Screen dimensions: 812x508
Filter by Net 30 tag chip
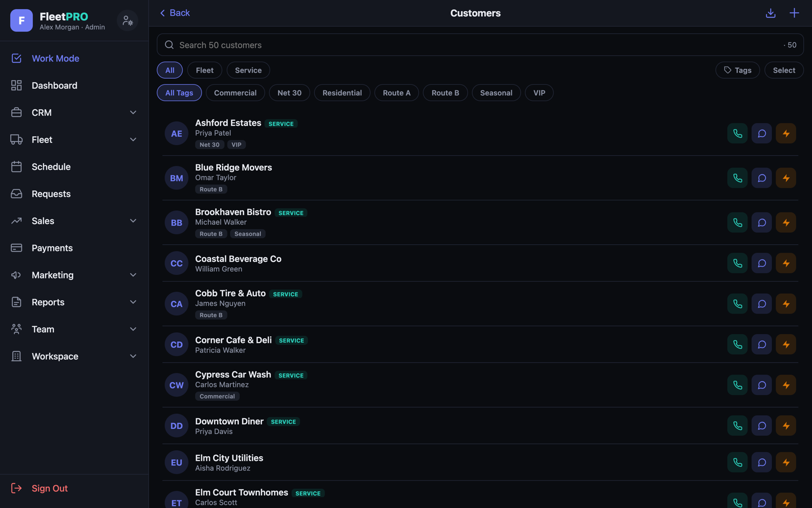(x=289, y=93)
